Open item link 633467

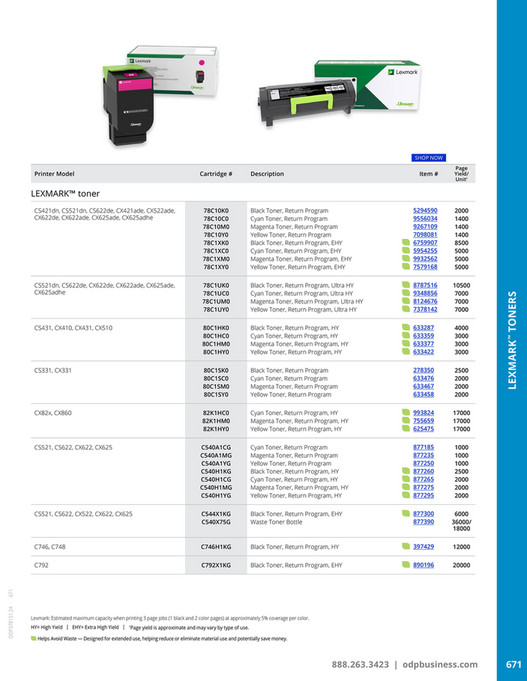[x=423, y=387]
